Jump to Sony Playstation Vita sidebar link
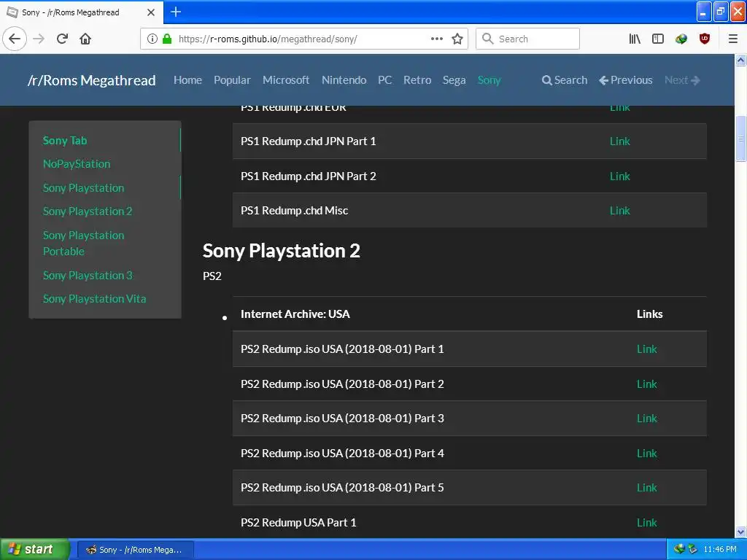This screenshot has height=560, width=747. [x=94, y=298]
